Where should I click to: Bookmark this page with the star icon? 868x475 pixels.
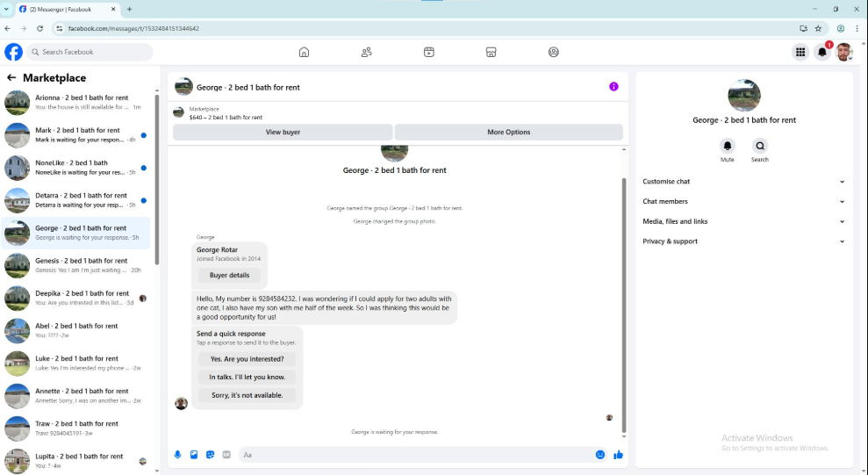click(818, 28)
